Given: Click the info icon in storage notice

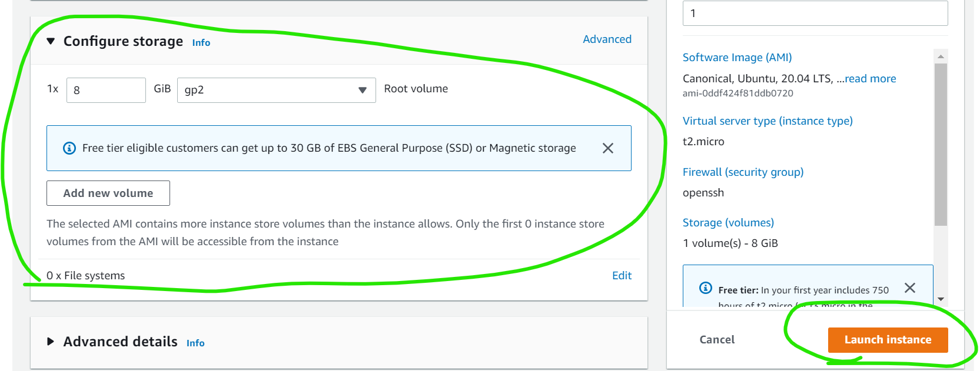Looking at the screenshot, I should click(x=69, y=148).
